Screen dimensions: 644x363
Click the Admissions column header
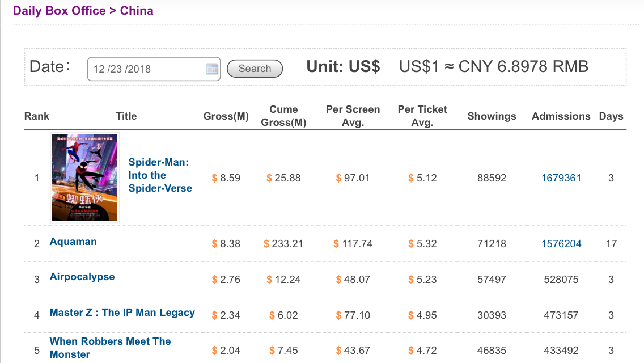click(x=561, y=116)
